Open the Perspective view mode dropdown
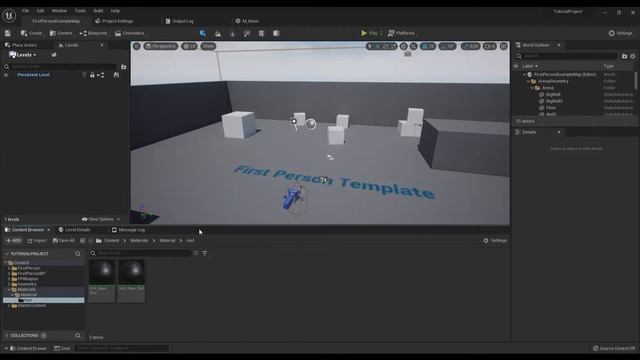Viewport: 640px width, 360px height. tap(161, 46)
